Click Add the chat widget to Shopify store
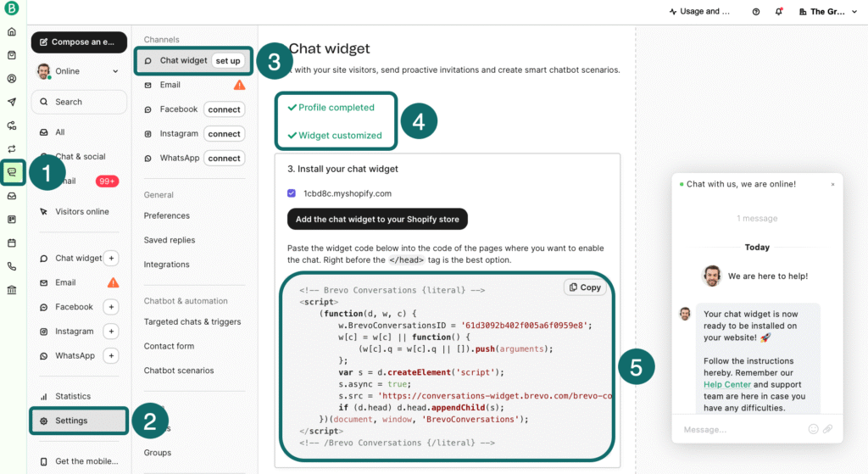Image resolution: width=868 pixels, height=474 pixels. click(x=377, y=219)
